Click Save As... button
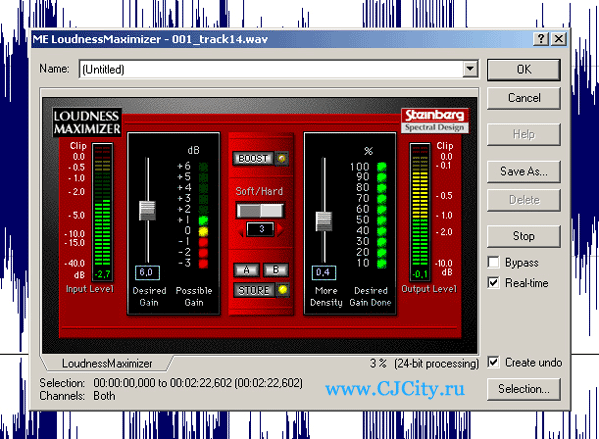This screenshot has height=439, width=599. pos(524,172)
